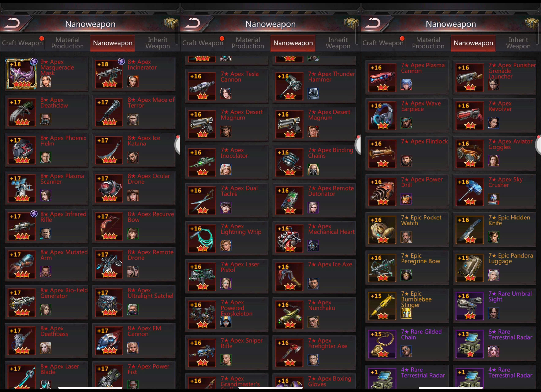Switch to Inherit Weapon tab in right panel
The image size is (541, 392).
[518, 43]
